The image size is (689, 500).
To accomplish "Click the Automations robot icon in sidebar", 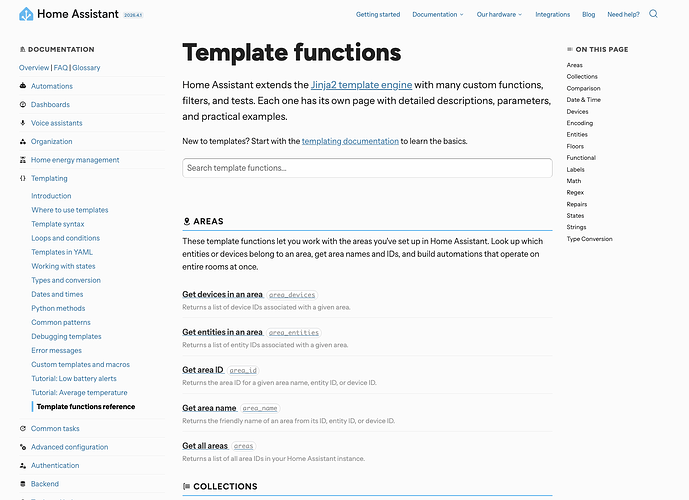I will click(x=22, y=87).
